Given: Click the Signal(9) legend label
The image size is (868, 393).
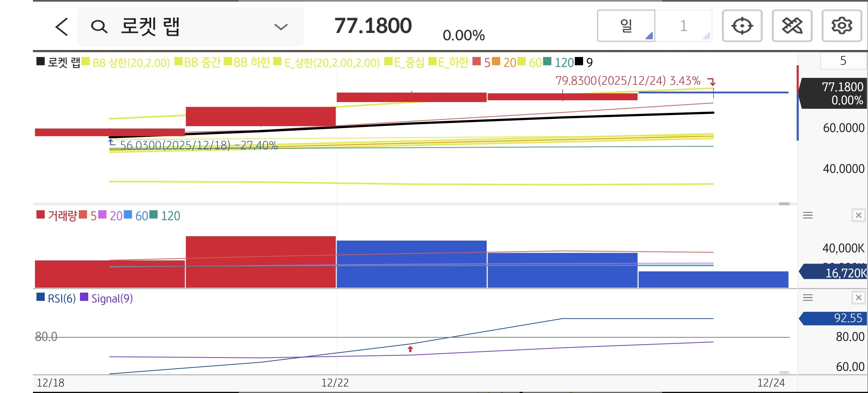Looking at the screenshot, I should click(112, 298).
